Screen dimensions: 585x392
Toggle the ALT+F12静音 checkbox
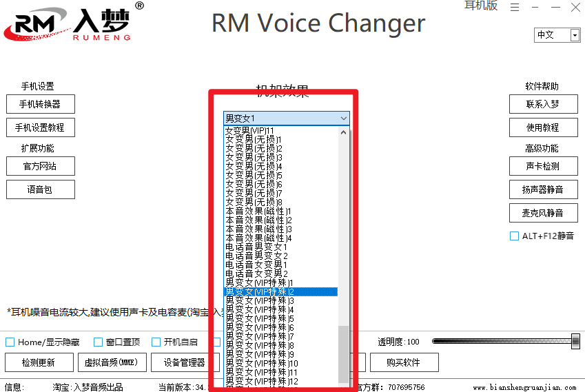514,236
